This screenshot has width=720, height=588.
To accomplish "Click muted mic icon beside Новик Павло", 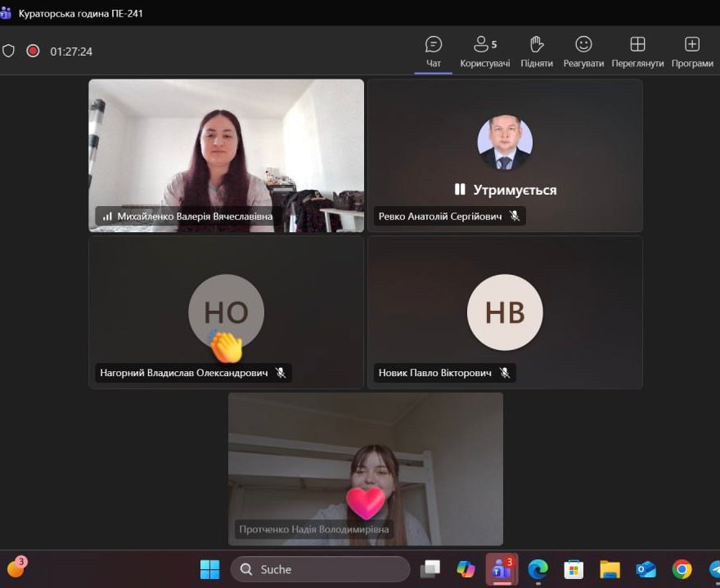I will [505, 373].
